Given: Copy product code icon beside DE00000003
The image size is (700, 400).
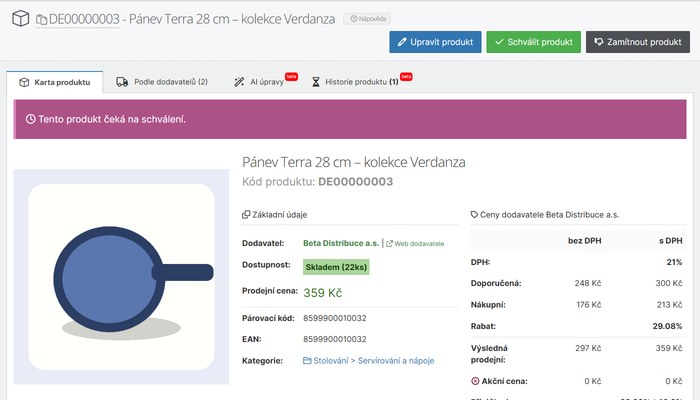Looking at the screenshot, I should tap(42, 20).
